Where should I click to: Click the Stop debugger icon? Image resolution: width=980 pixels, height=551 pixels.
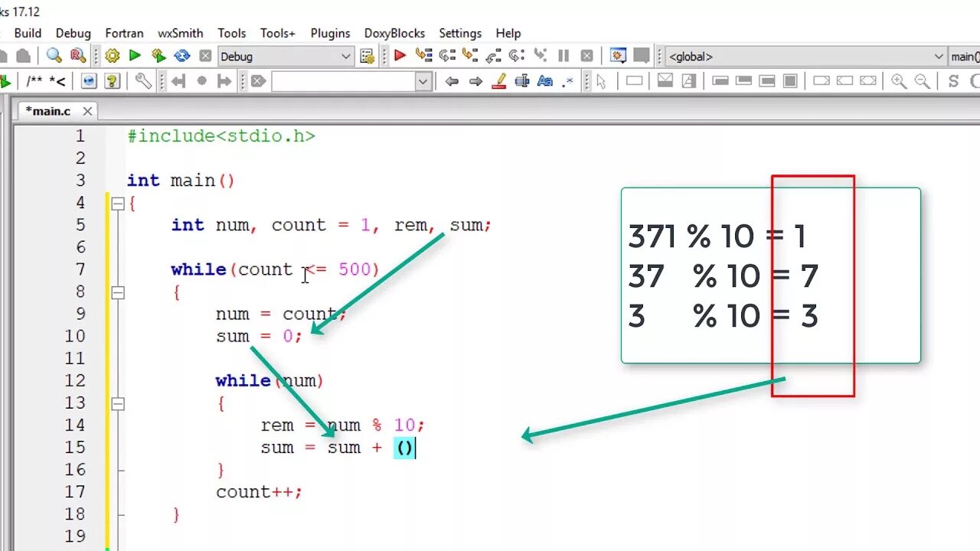coord(586,56)
